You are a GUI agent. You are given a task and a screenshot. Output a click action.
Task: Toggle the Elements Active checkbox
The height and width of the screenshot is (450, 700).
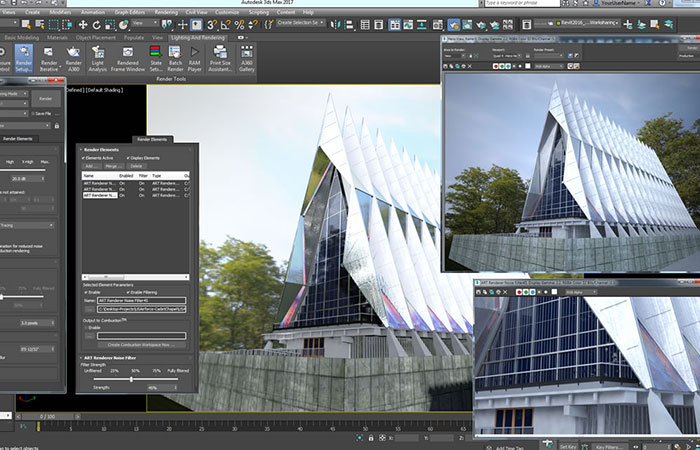(x=82, y=158)
